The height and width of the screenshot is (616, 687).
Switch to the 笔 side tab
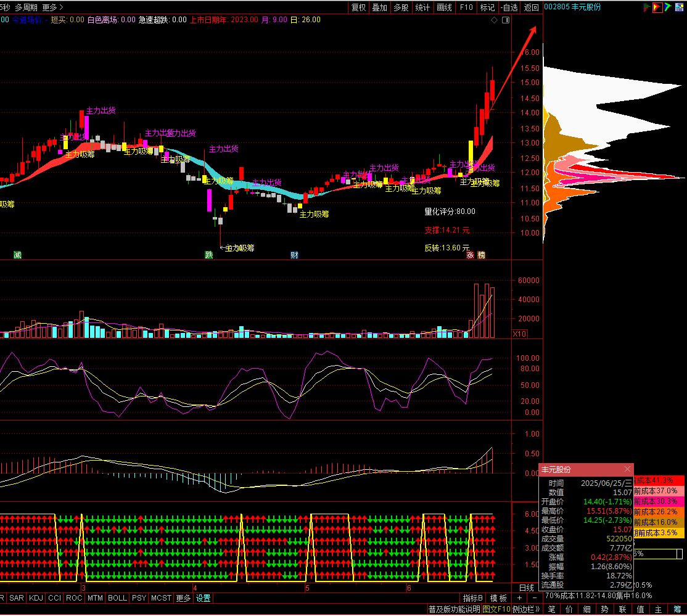[551, 609]
